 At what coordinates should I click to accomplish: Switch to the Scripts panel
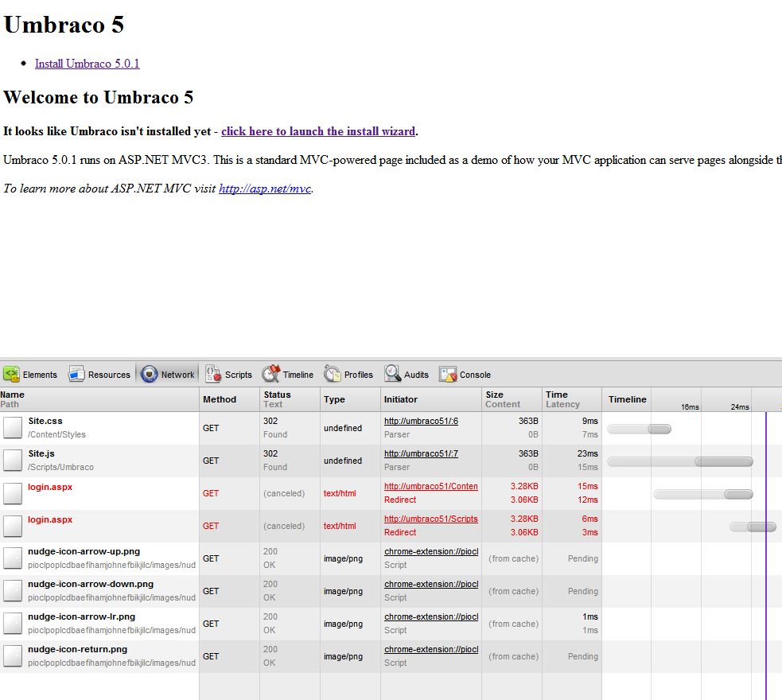[x=229, y=375]
